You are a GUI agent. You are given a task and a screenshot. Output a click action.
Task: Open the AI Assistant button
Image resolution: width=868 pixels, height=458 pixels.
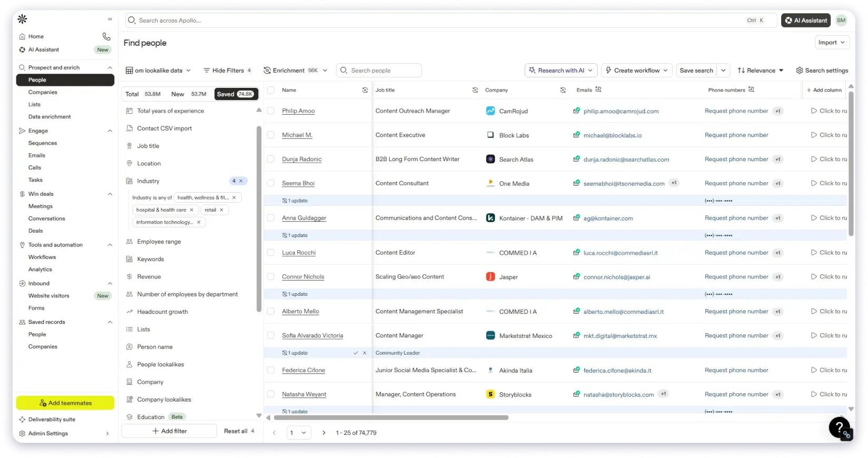(806, 20)
